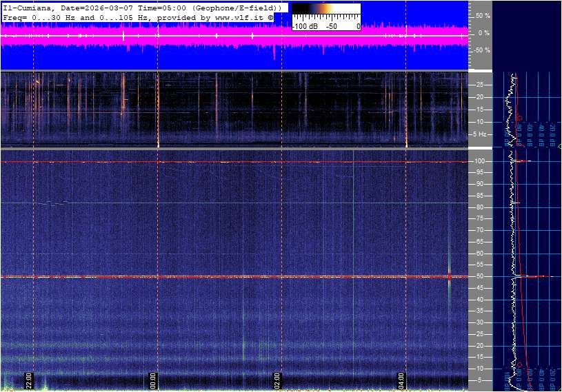Click red circle marker on upper spectrum graph

point(519,118)
